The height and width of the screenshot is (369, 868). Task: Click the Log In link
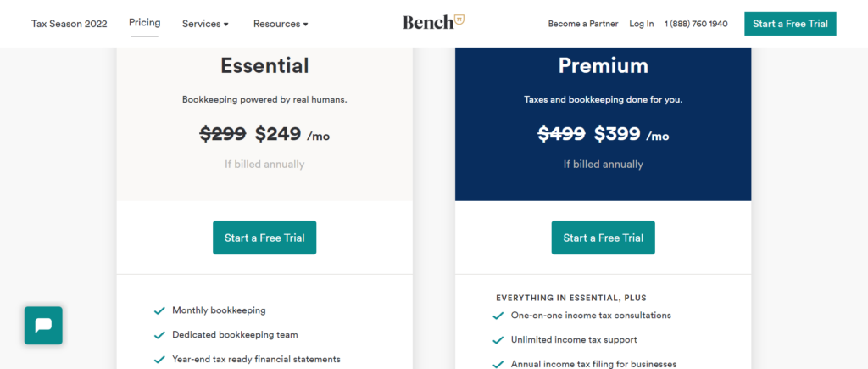point(641,24)
